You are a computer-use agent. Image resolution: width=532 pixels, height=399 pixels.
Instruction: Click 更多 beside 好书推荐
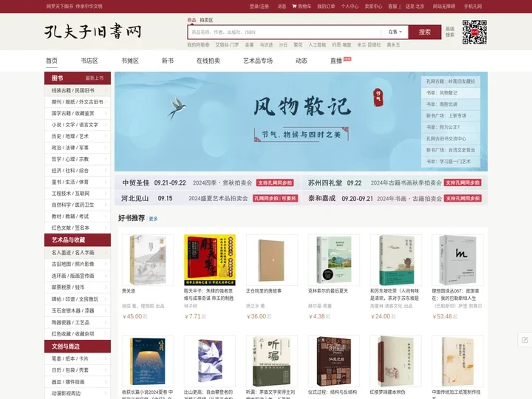153,219
